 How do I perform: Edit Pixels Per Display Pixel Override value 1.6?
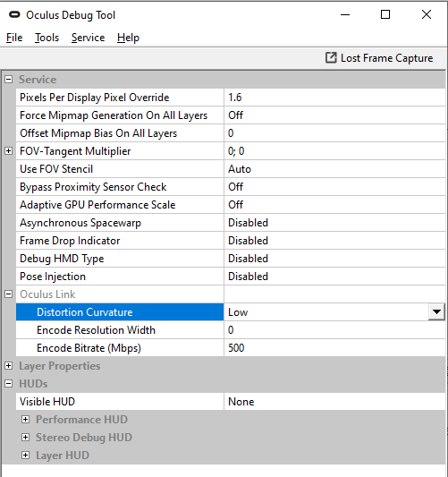click(x=334, y=98)
